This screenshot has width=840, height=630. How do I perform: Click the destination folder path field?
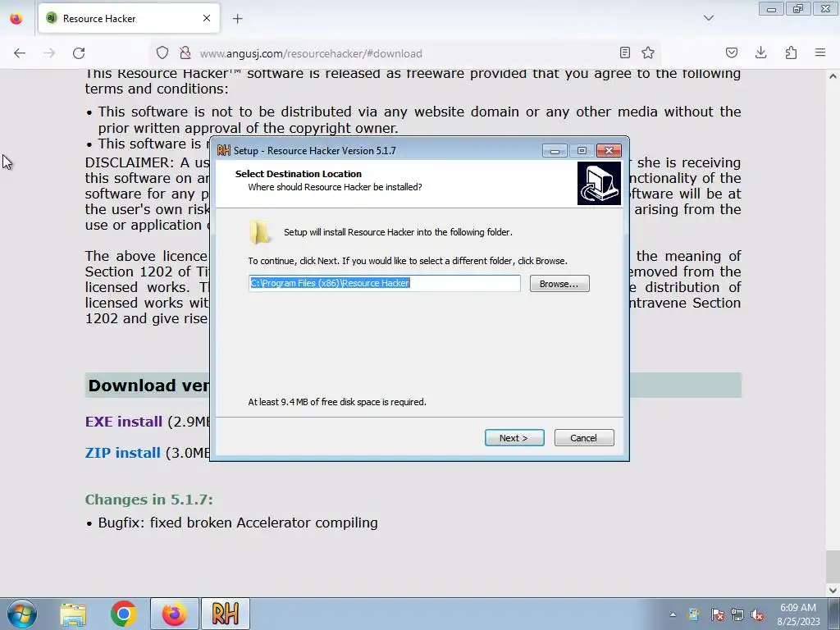click(385, 283)
